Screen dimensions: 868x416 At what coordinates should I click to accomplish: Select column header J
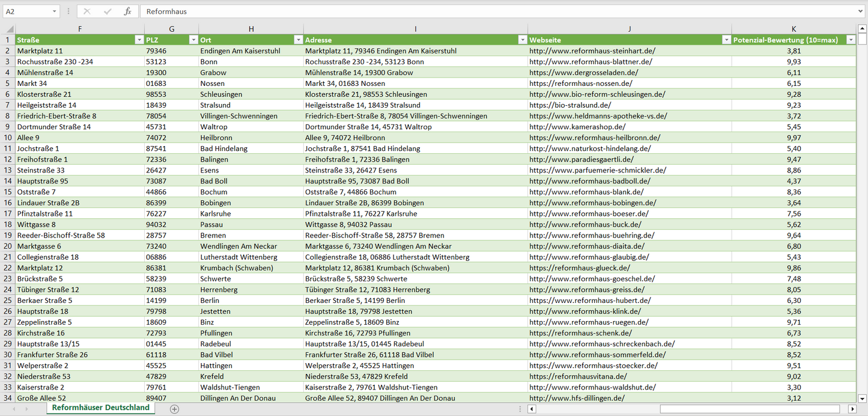coord(629,29)
